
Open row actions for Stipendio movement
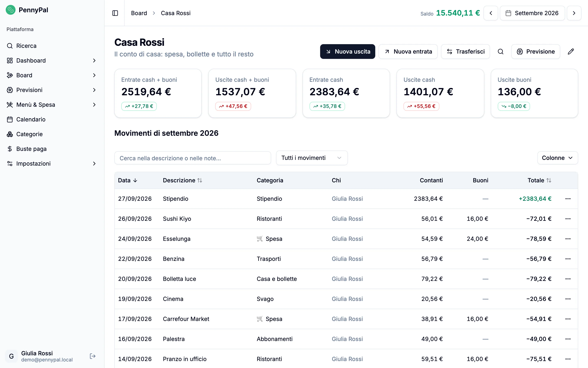coord(568,199)
